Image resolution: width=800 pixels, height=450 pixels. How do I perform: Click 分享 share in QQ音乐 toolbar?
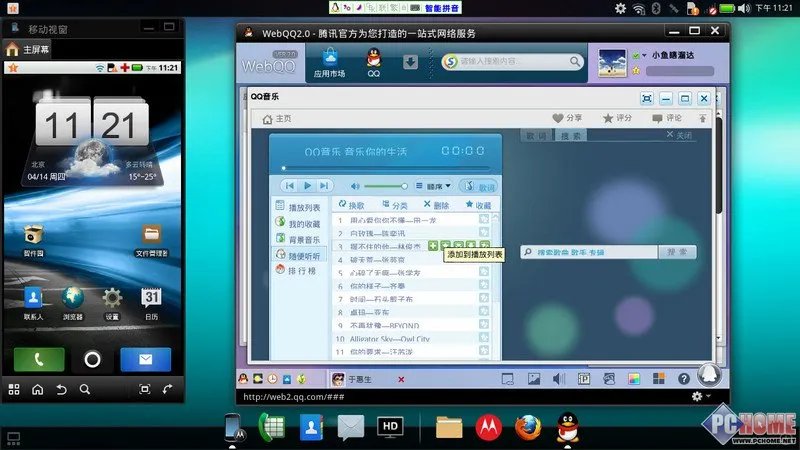click(x=567, y=118)
